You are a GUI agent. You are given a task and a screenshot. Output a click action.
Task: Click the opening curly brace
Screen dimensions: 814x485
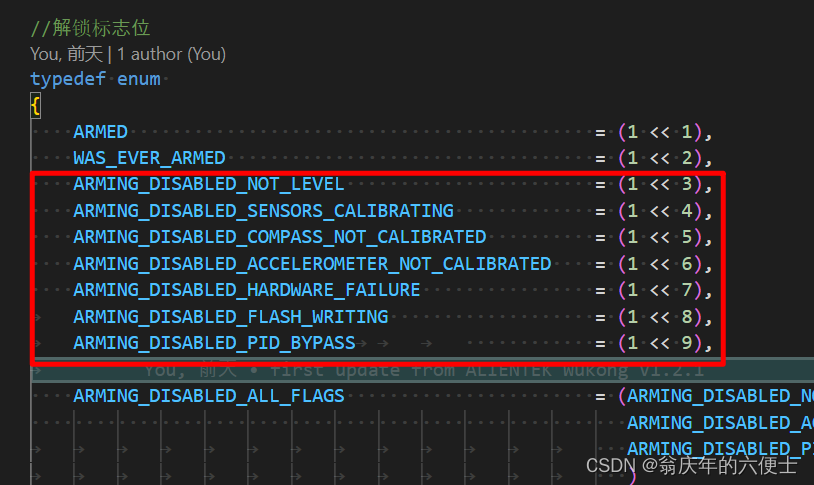[x=35, y=106]
